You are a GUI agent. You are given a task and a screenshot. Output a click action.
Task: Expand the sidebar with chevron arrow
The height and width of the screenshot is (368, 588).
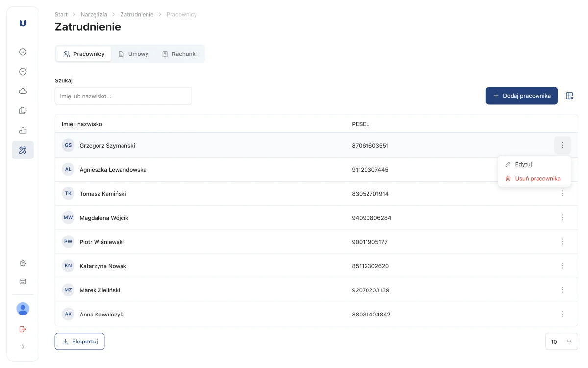coord(23,347)
